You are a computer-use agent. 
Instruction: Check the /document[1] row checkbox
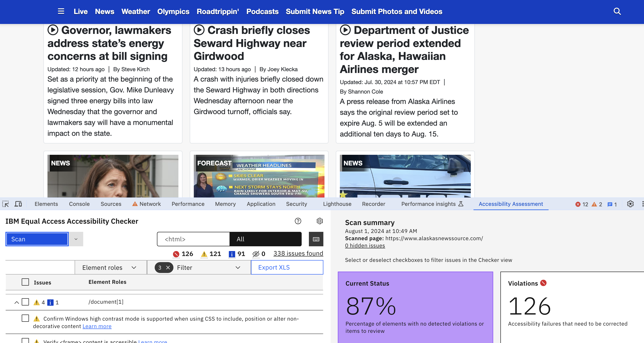(x=25, y=302)
